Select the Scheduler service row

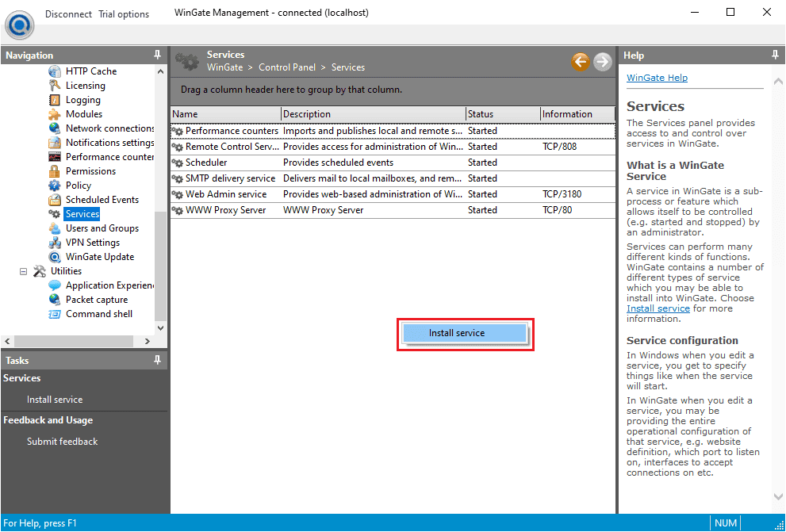click(393, 163)
